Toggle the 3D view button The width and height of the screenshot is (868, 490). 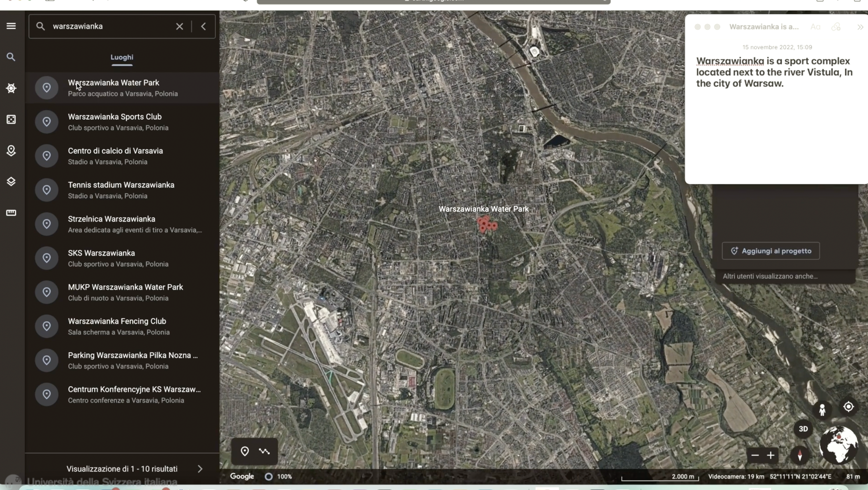coord(803,429)
